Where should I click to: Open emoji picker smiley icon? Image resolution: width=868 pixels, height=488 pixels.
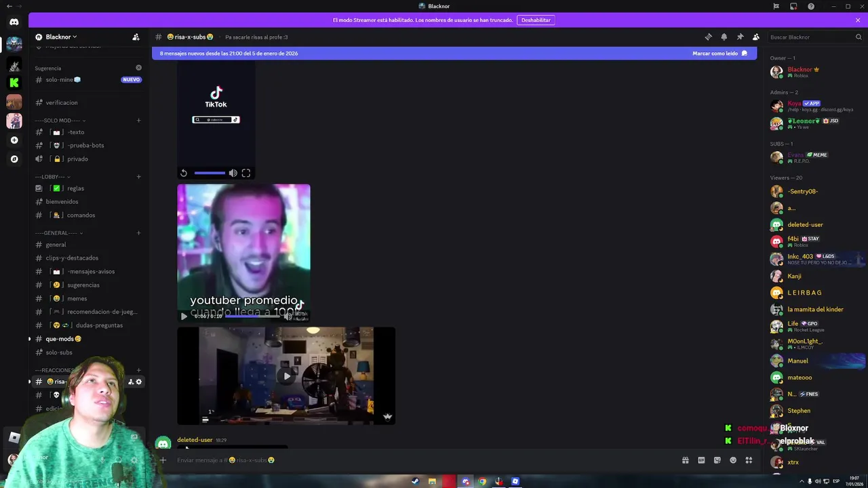tap(733, 460)
